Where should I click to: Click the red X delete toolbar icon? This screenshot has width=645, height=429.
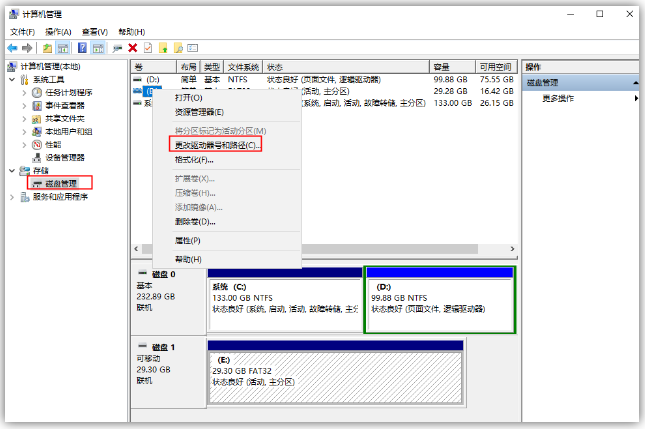pos(132,47)
